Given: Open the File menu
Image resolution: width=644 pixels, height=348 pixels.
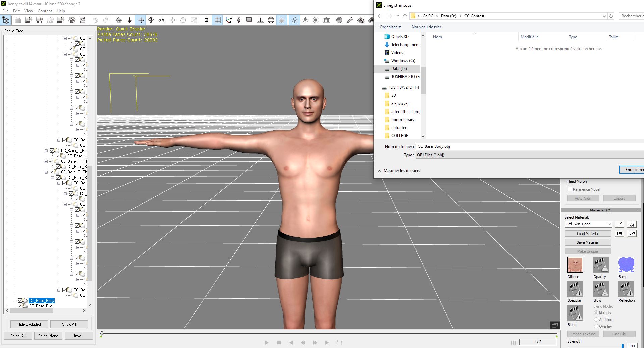Looking at the screenshot, I should pyautogui.click(x=5, y=11).
